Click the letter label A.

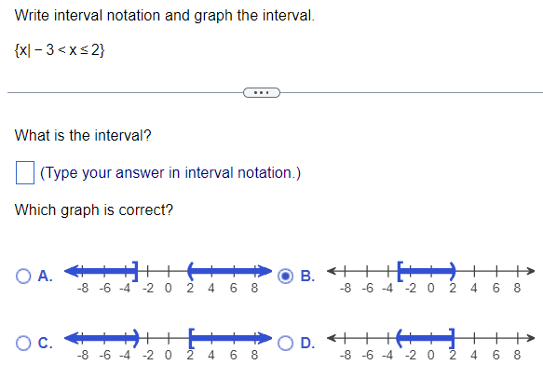(45, 276)
